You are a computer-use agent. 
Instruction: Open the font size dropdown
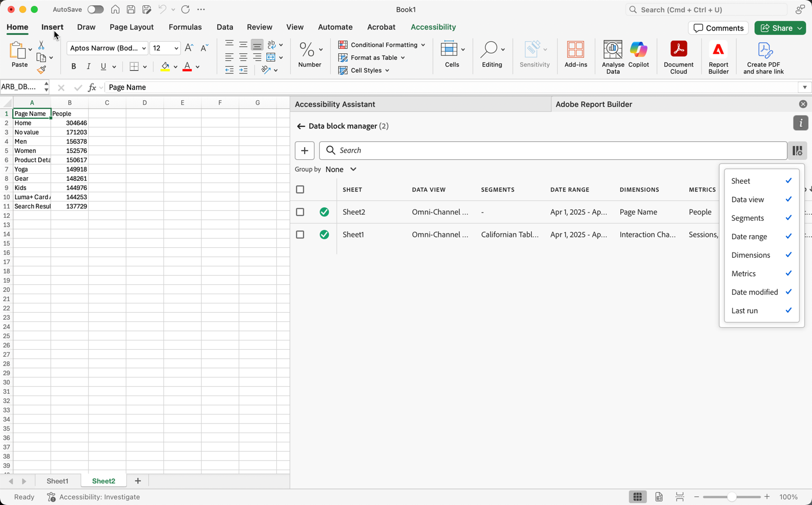(x=176, y=48)
